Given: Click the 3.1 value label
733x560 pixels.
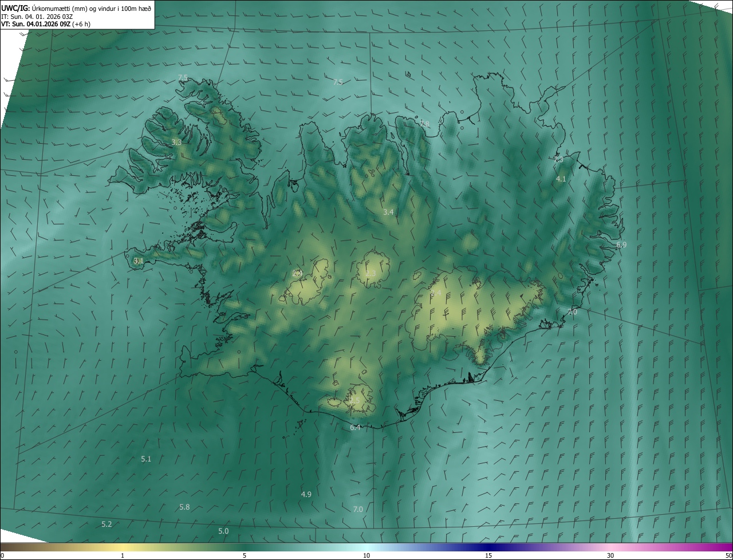Looking at the screenshot, I should [138, 261].
